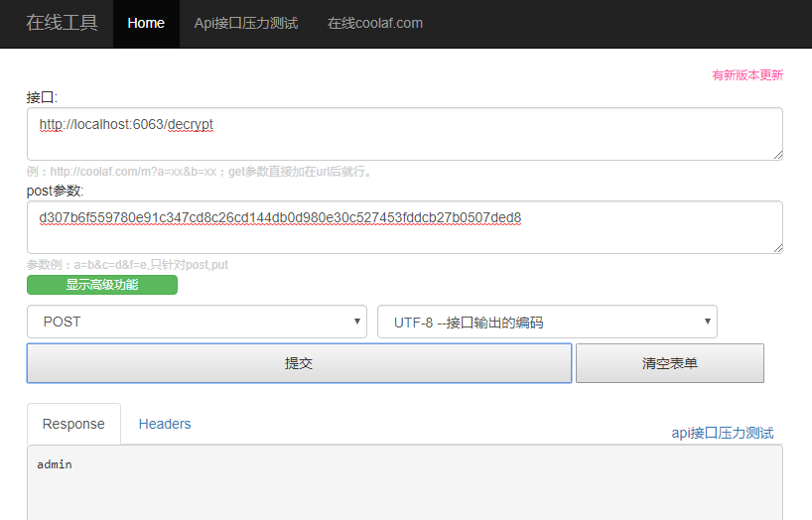
Task: Select the Home nav item
Action: pos(146,23)
